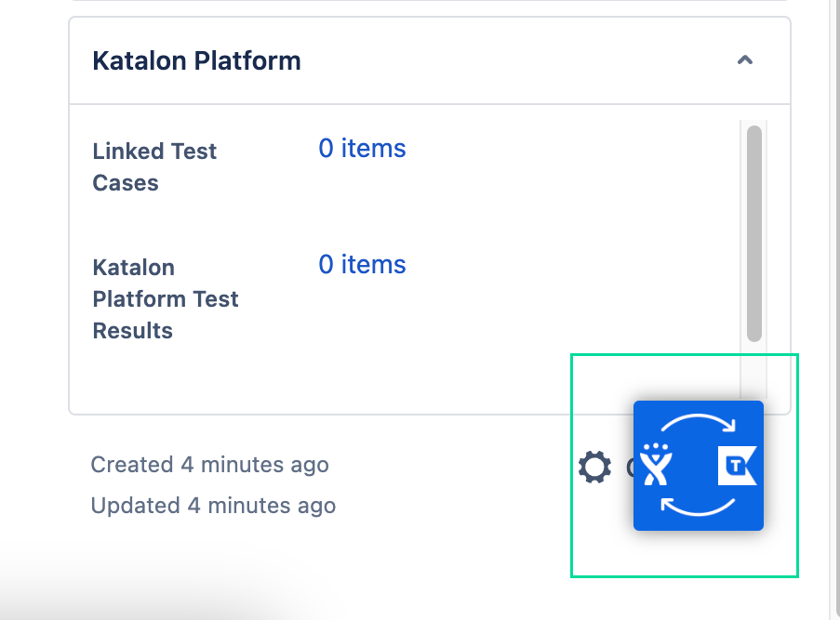The image size is (840, 620).
Task: Collapse the Katalon Platform panel via its chevron
Action: [744, 59]
